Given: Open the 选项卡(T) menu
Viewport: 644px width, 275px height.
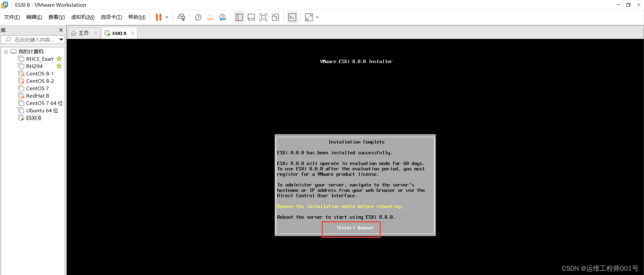Looking at the screenshot, I should click(x=111, y=17).
